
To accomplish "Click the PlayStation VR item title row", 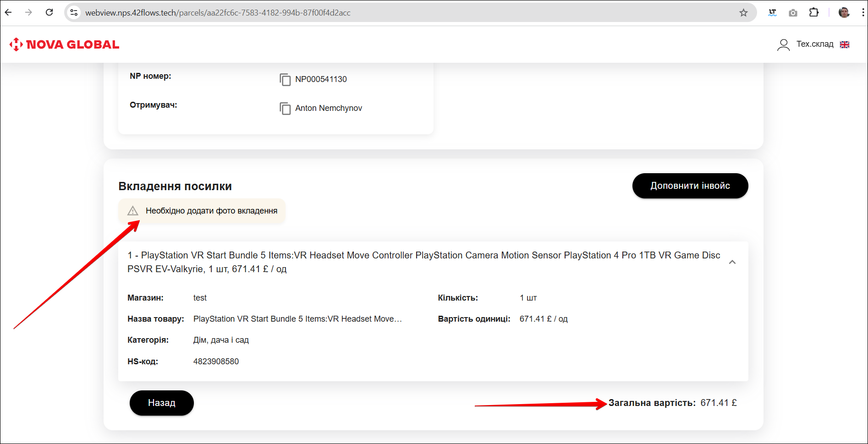I will coord(423,262).
